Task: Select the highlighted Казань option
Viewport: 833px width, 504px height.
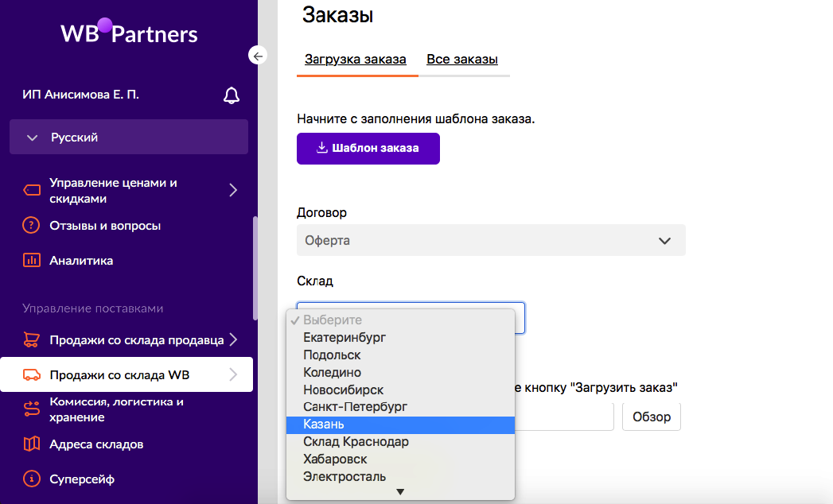Action: 400,425
